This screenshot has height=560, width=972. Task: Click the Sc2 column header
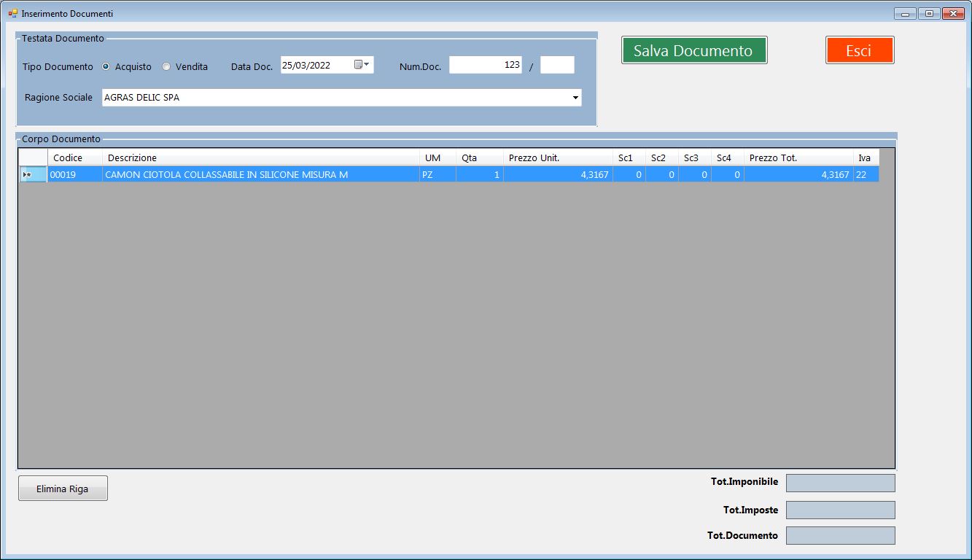662,158
